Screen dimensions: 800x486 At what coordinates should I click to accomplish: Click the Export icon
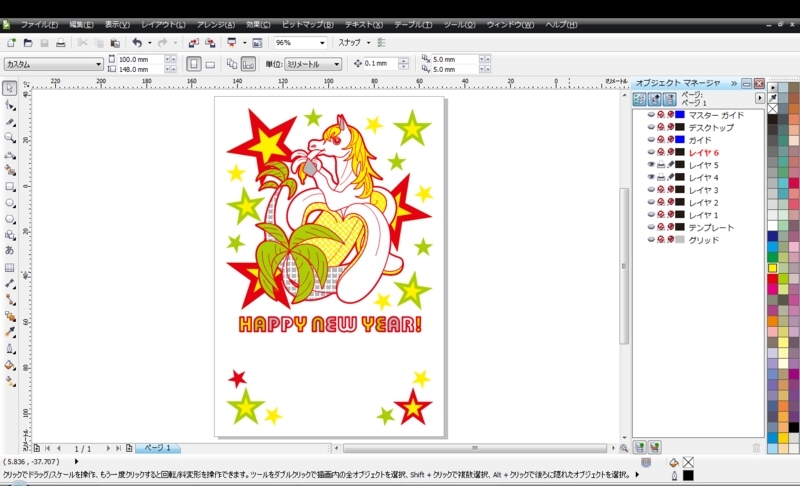pyautogui.click(x=210, y=43)
